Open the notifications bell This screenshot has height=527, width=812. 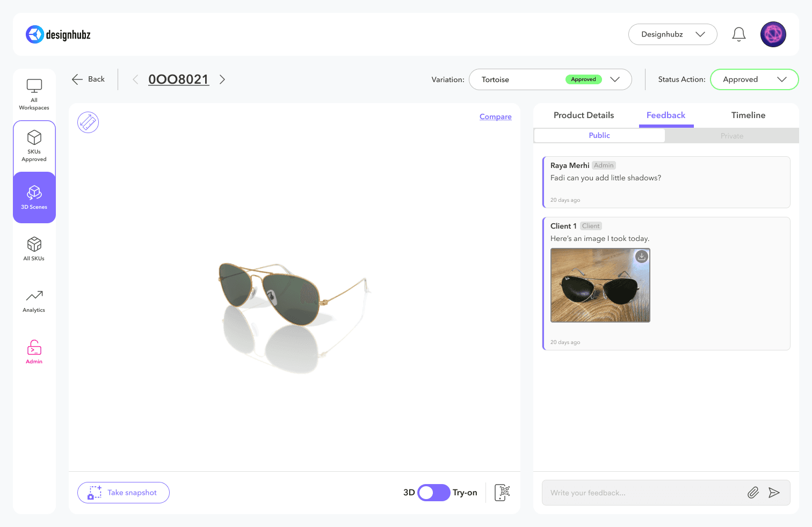coord(739,34)
